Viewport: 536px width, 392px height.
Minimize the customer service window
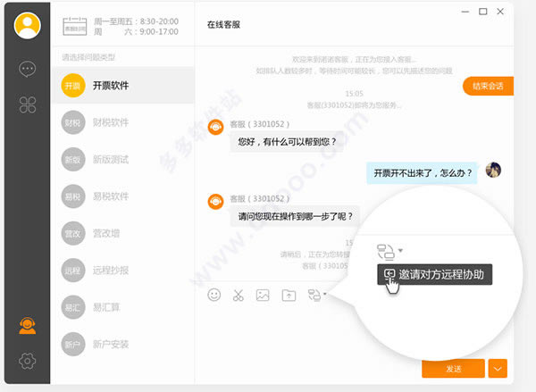click(465, 12)
